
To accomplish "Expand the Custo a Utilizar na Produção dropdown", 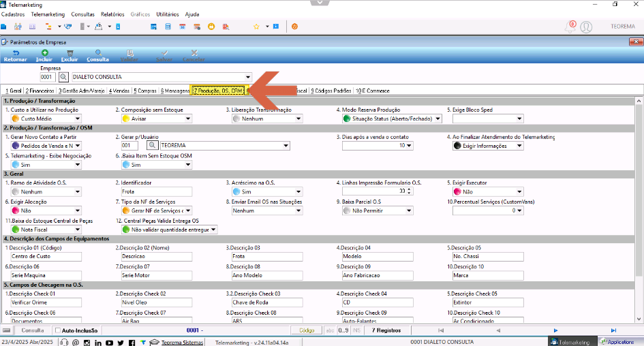I will (78, 119).
